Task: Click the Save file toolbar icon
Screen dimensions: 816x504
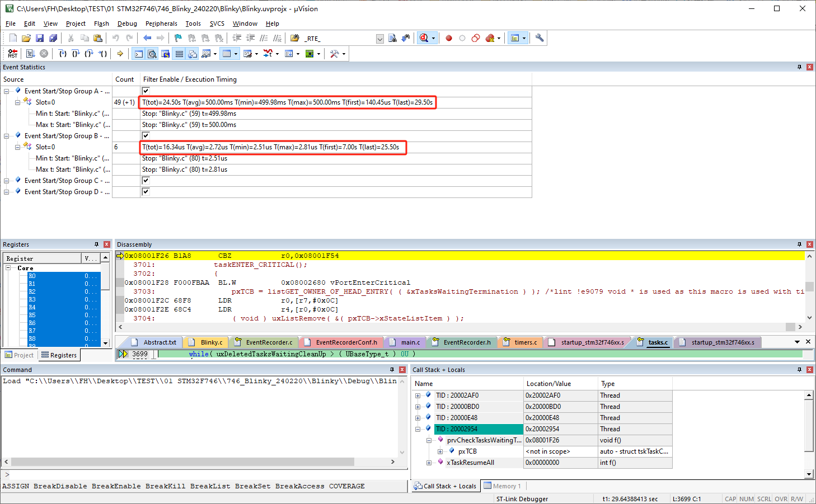Action: coord(40,38)
